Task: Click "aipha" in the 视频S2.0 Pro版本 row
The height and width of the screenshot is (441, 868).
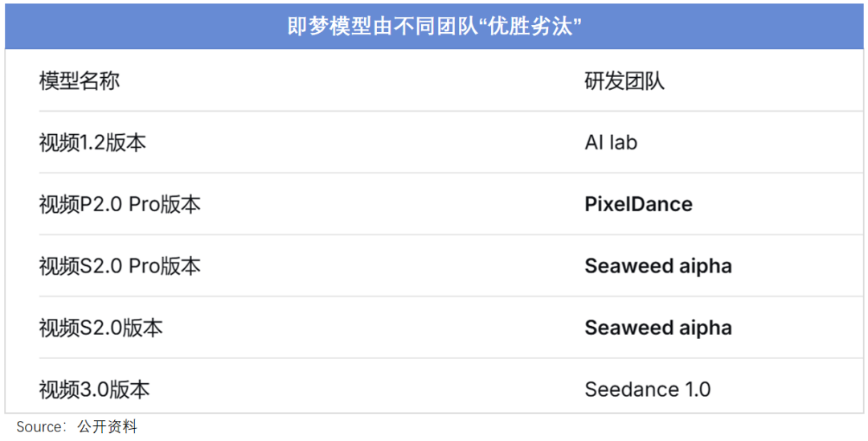Action: (x=706, y=266)
